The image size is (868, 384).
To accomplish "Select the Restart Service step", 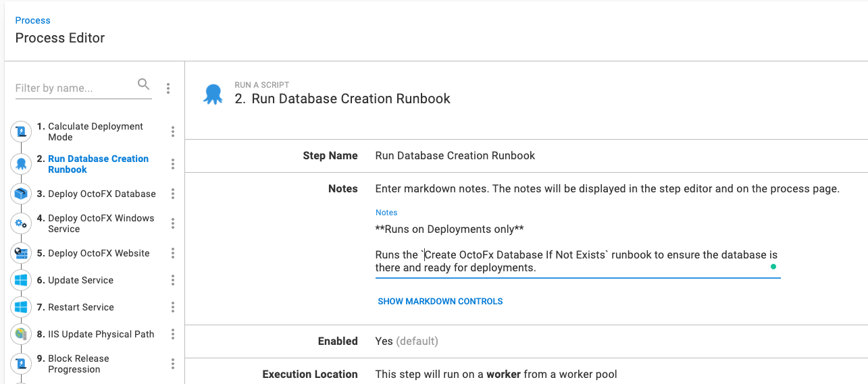I will tap(81, 307).
